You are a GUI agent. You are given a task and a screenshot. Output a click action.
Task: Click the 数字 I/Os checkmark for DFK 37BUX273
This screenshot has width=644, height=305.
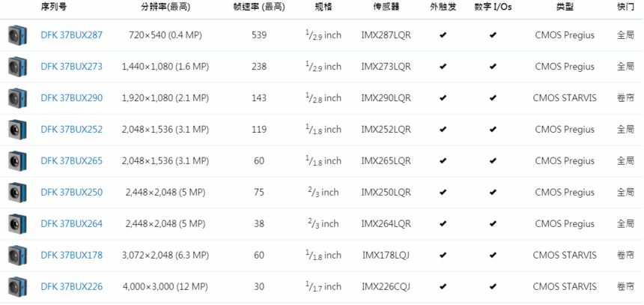tap(493, 67)
